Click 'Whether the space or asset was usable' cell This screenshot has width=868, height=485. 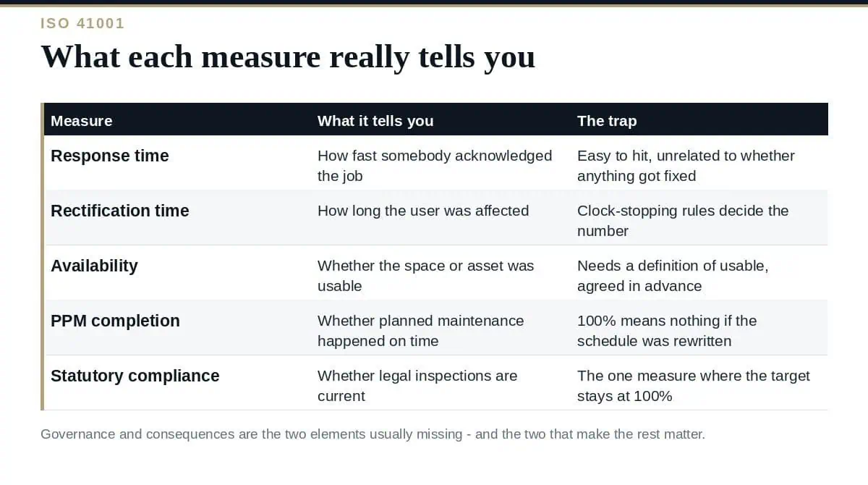[426, 276]
